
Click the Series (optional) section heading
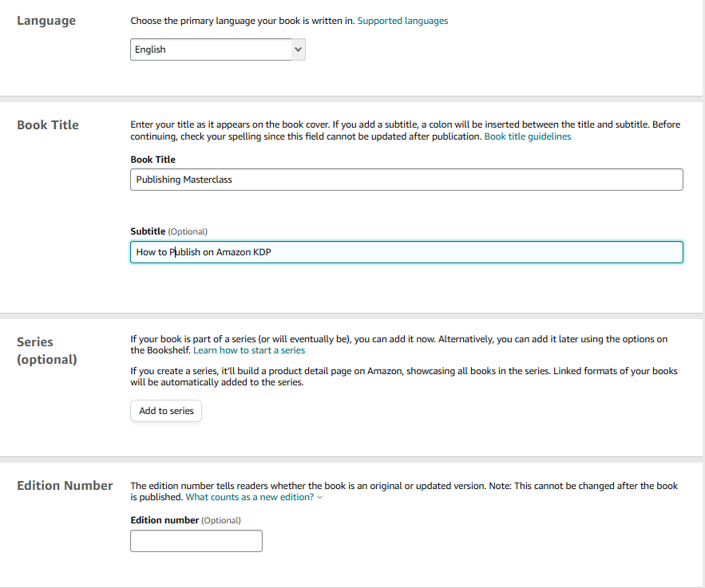pos(47,350)
